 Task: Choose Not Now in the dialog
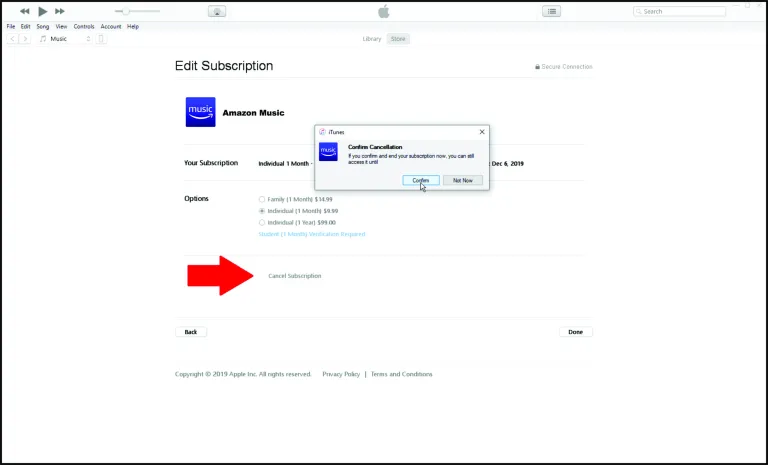[463, 180]
